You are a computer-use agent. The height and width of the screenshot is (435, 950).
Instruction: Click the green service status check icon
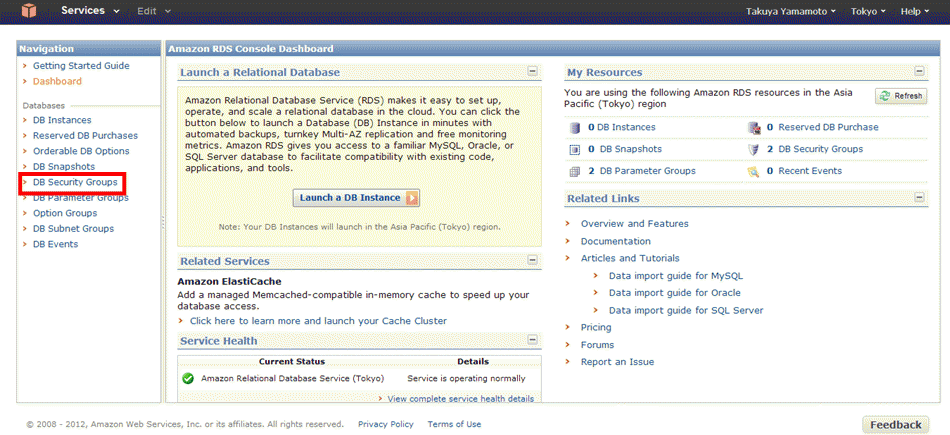coord(188,379)
